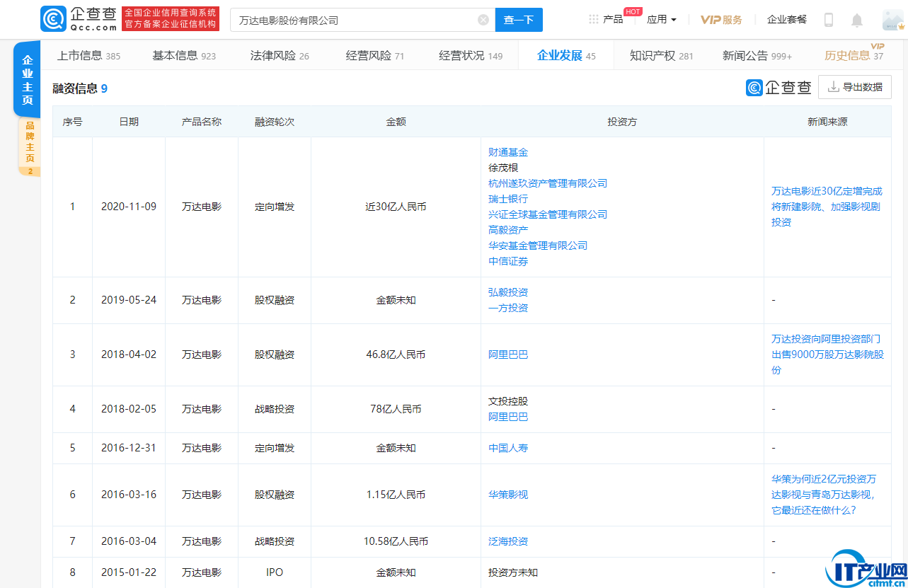Click the 融资轮次 column header

pyautogui.click(x=275, y=122)
